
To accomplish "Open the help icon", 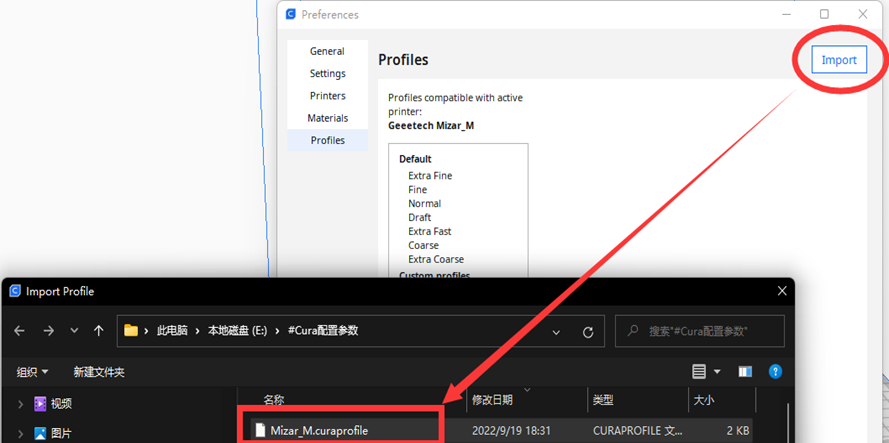I will (775, 372).
